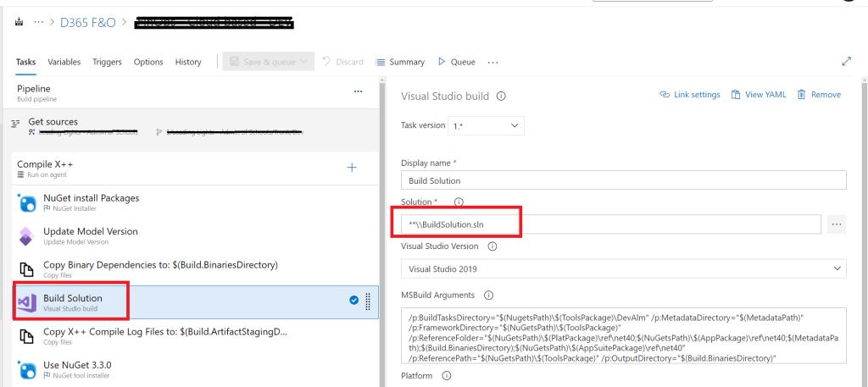Viewport: 868px width, 387px height.
Task: Expand pipeline view with fullscreen arrows icon
Action: click(x=846, y=62)
